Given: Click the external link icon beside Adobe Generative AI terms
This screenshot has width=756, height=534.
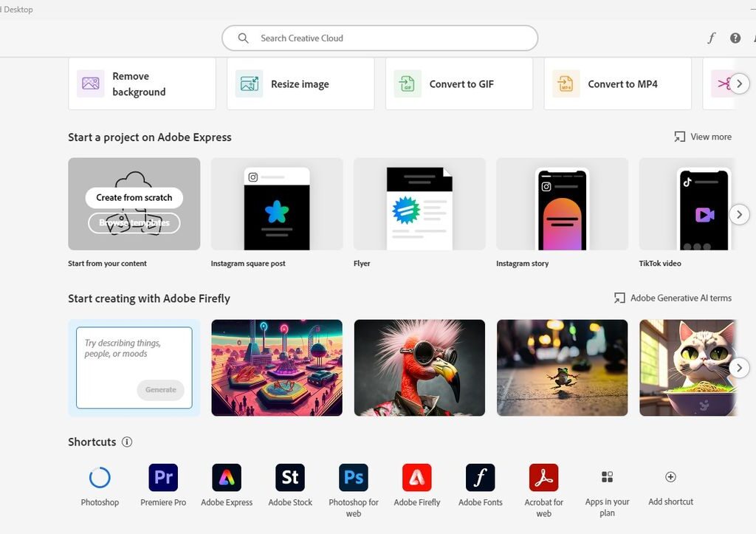Looking at the screenshot, I should [x=619, y=298].
